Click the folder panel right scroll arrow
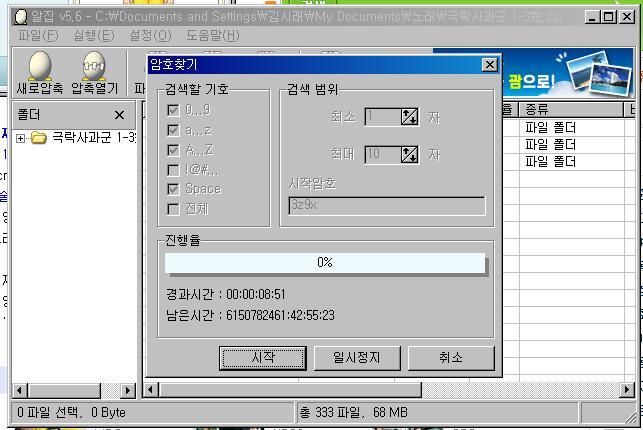 click(x=128, y=390)
